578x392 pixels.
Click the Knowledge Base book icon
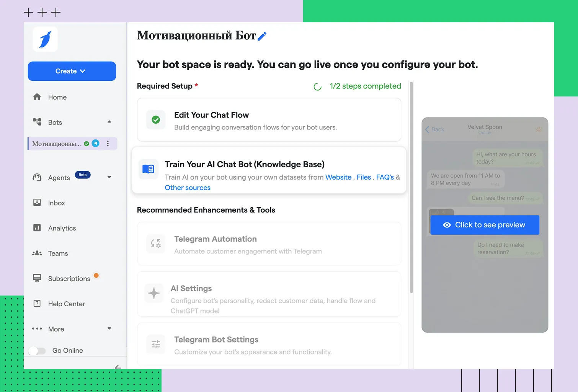[x=148, y=169]
